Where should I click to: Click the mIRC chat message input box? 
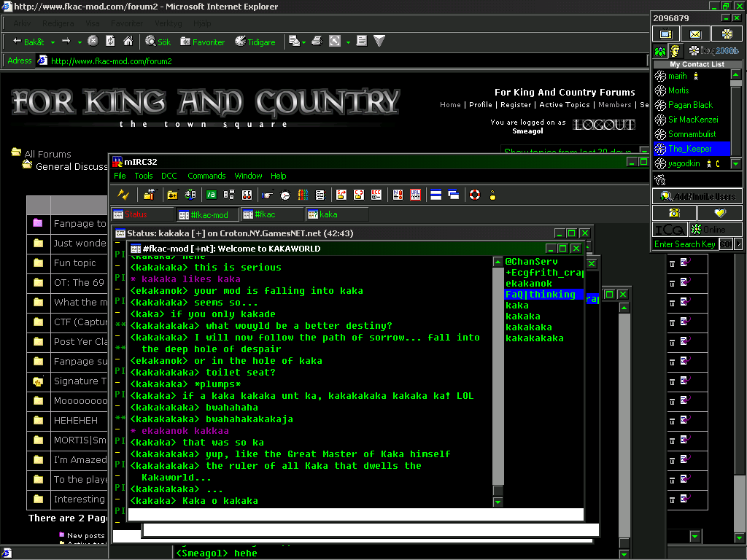(355, 515)
